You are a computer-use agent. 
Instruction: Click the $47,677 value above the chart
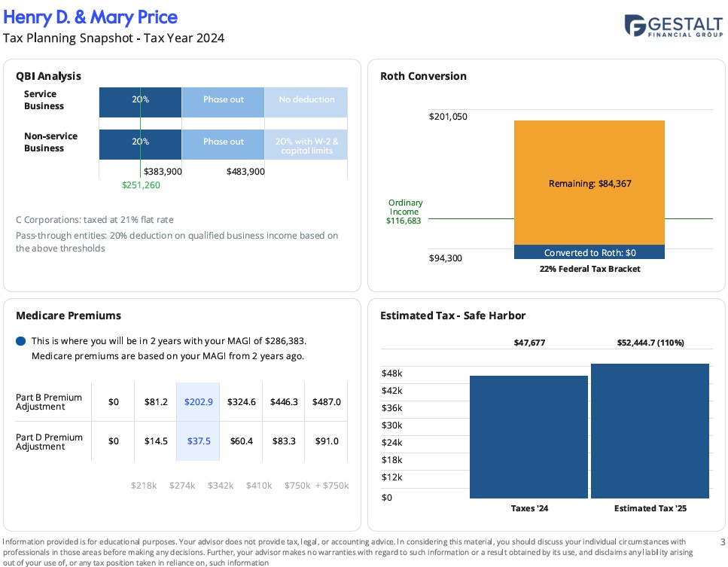(x=529, y=343)
